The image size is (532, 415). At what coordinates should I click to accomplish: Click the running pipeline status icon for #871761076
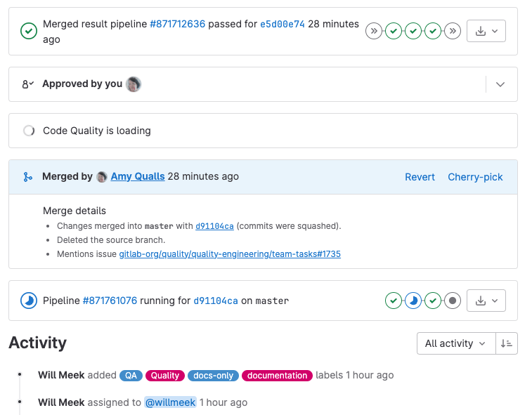coord(29,301)
